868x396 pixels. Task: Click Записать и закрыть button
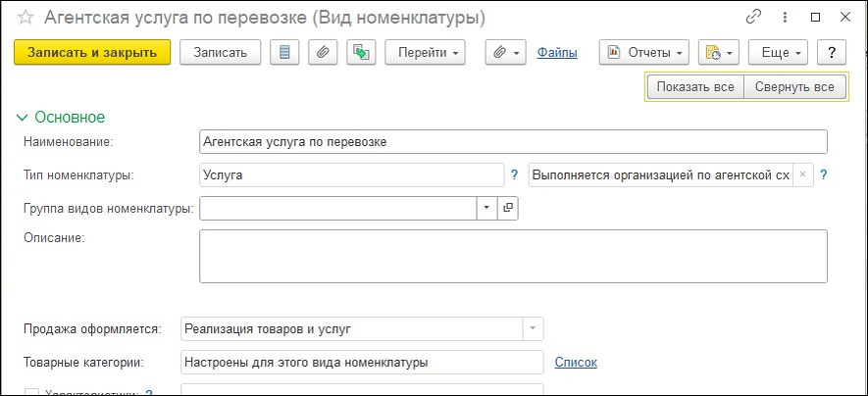pos(92,53)
